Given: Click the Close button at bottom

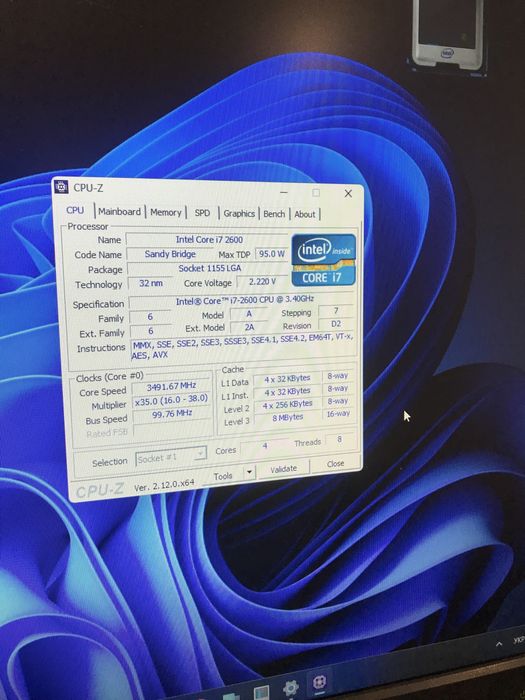Looking at the screenshot, I should [x=335, y=464].
